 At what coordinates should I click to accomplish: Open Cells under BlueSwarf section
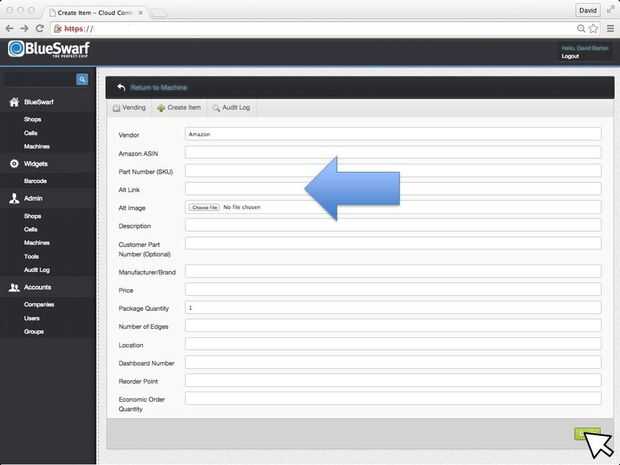30,133
